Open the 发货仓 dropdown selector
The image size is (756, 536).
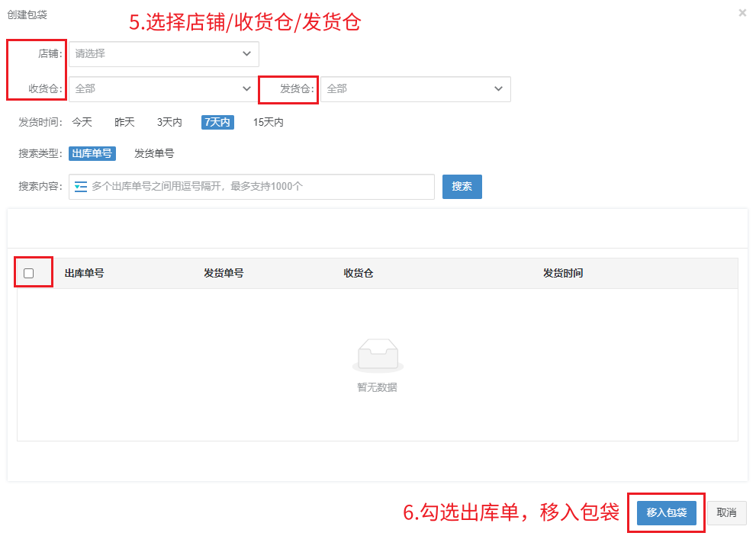(416, 89)
